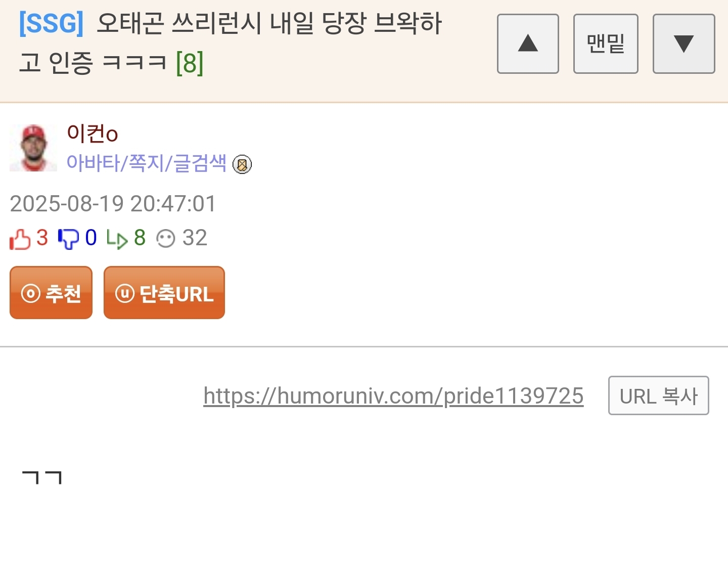Screen dimensions: 728x577
Task: Click the red thumbs-up icon
Action: point(20,239)
